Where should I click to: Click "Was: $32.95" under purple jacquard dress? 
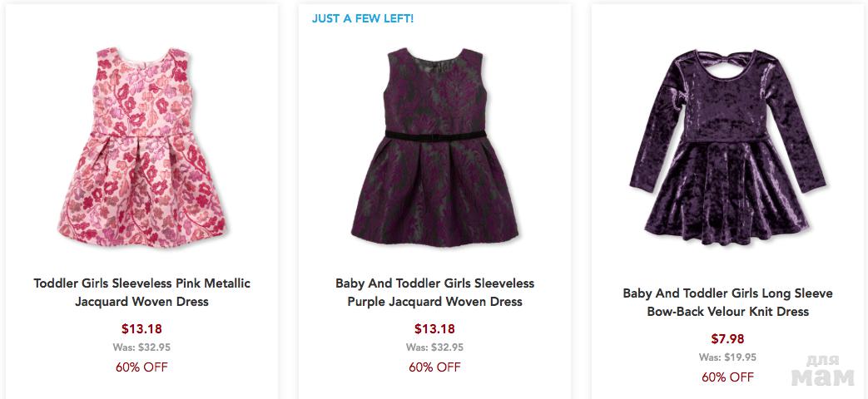[x=434, y=347]
